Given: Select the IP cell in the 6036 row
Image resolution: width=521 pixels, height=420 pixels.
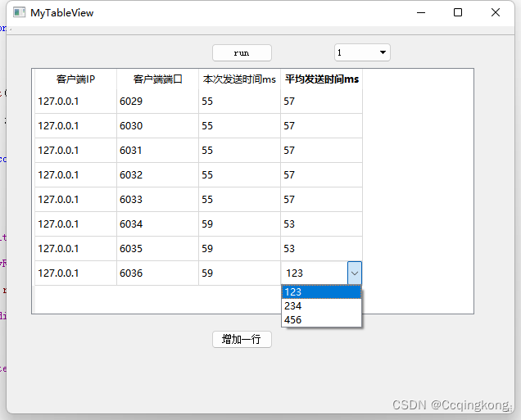Looking at the screenshot, I should [75, 273].
